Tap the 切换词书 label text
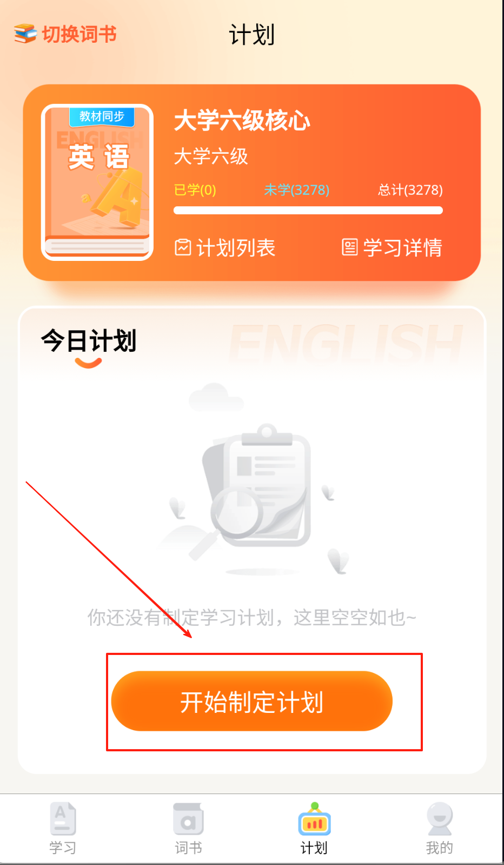504x865 pixels. (x=79, y=34)
